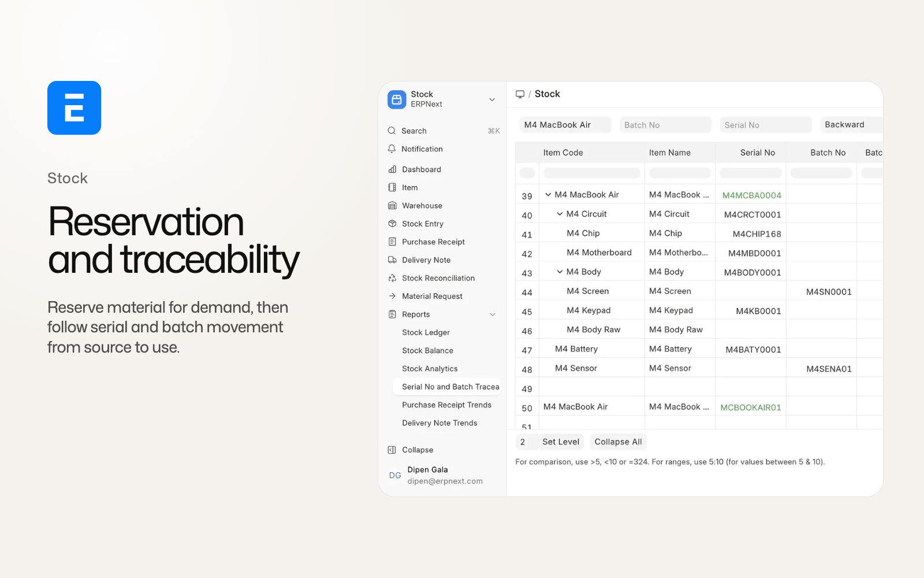Focus the Serial No filter field

click(766, 125)
